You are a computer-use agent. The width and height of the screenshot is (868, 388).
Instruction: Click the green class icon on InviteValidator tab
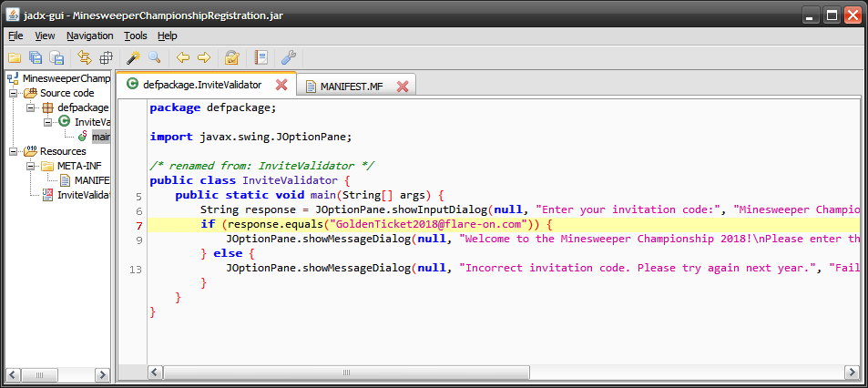(132, 84)
